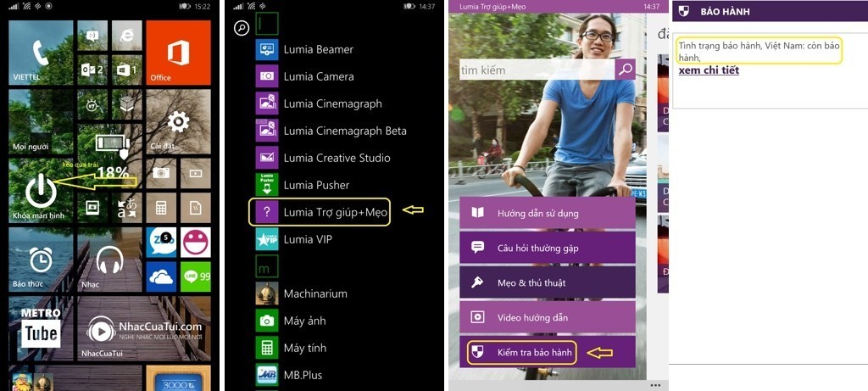Open the Mọi người people tile
This screenshot has width=868, height=391.
click(41, 122)
